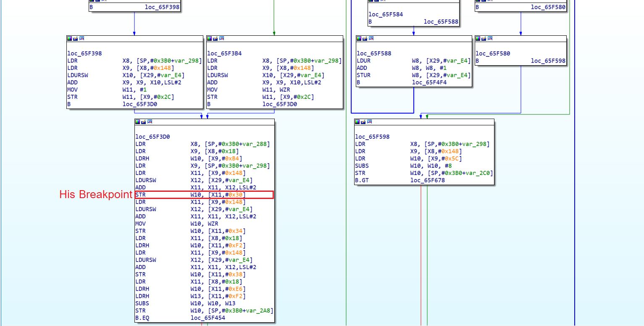Select STR W10, [X11,#0x34] instruction
Screen dimensions: 644x326
coord(190,231)
